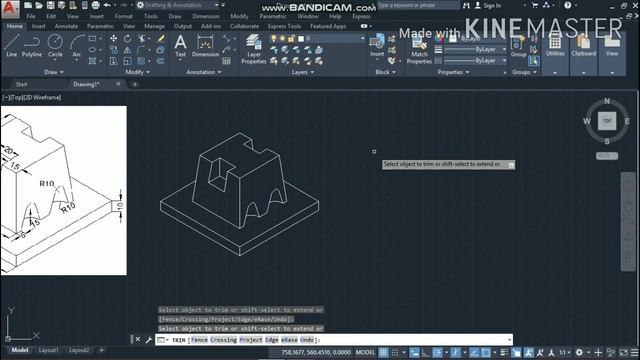Screen dimensions: 640x360
Task: Select the Line tool
Action: 11,46
